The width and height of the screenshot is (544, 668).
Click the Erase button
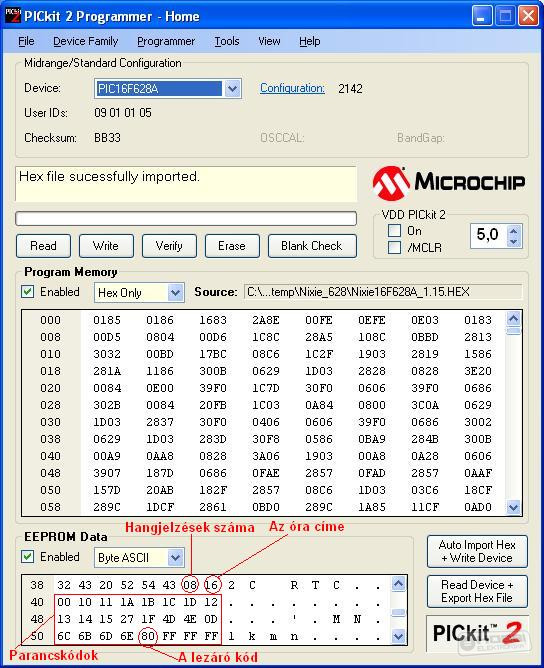(232, 246)
